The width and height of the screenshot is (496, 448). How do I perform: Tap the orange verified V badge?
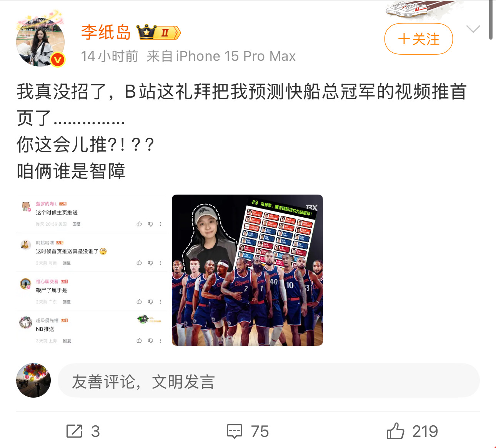pos(58,60)
